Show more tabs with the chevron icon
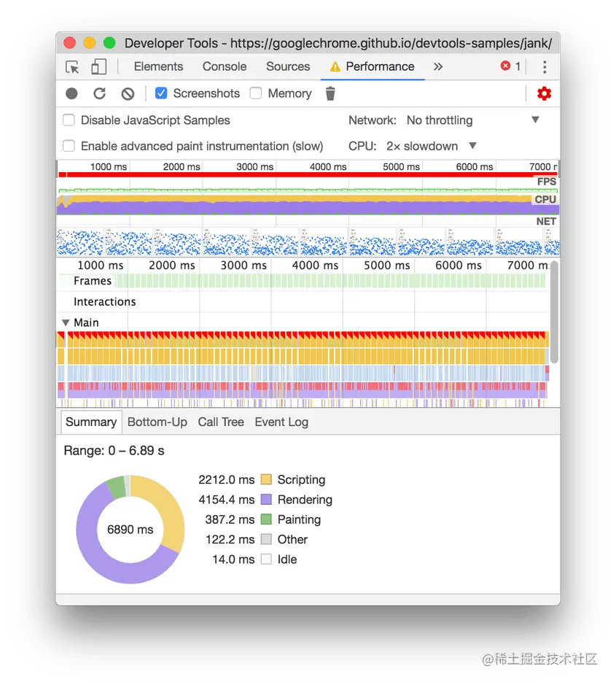 coord(438,66)
